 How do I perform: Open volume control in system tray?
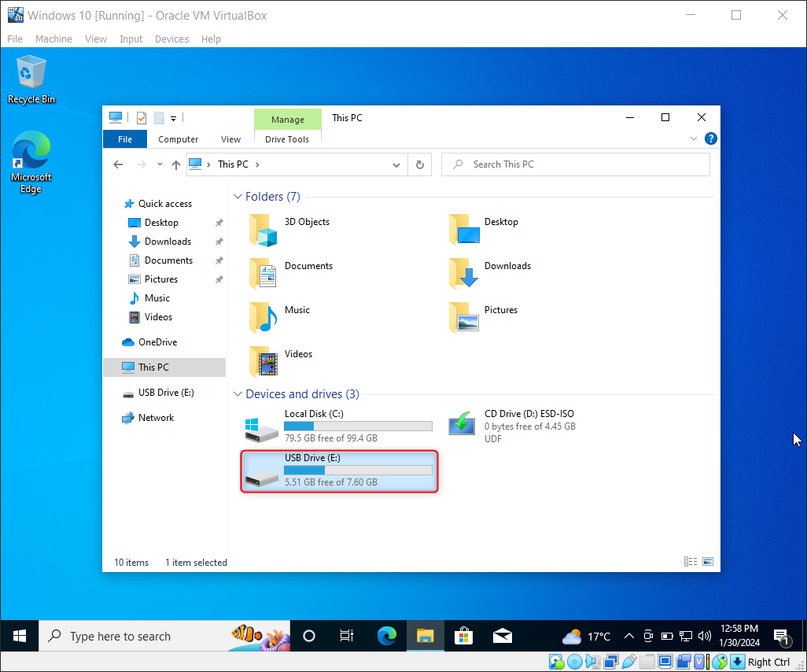point(705,637)
